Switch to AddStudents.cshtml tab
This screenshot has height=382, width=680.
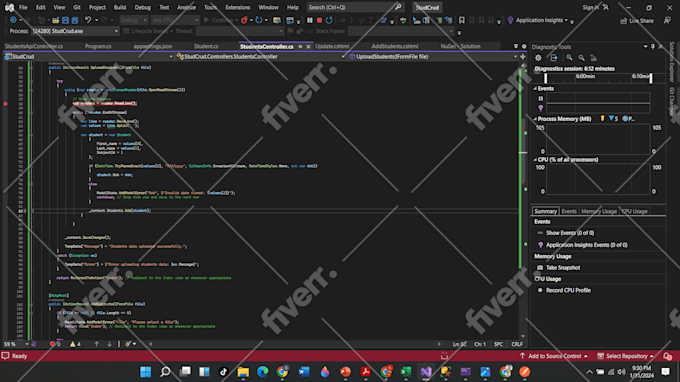point(395,46)
